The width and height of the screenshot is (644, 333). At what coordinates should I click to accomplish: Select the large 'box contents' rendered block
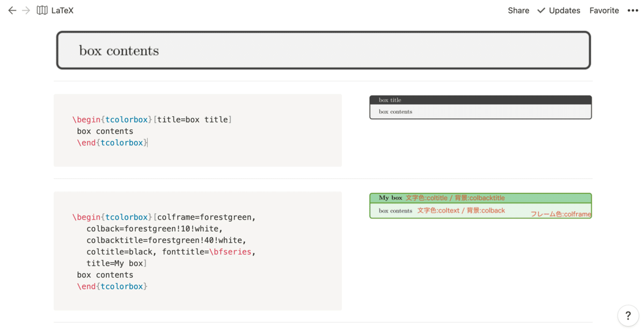(323, 50)
